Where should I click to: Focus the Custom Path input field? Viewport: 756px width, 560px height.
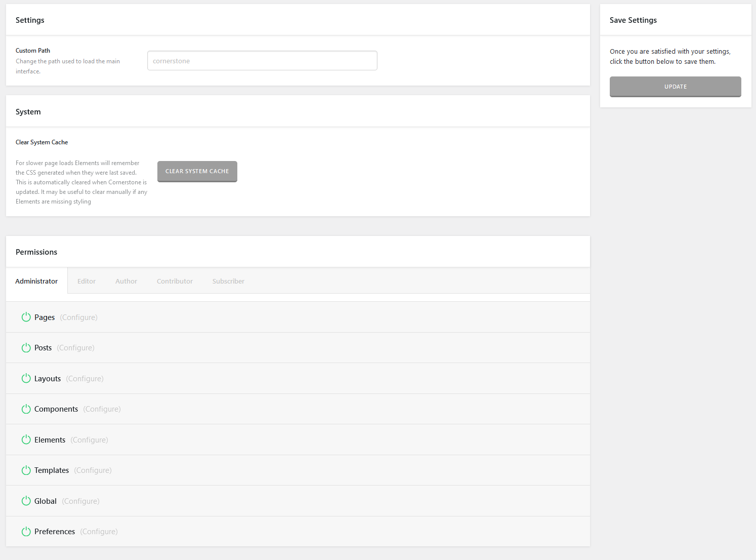[x=262, y=61]
